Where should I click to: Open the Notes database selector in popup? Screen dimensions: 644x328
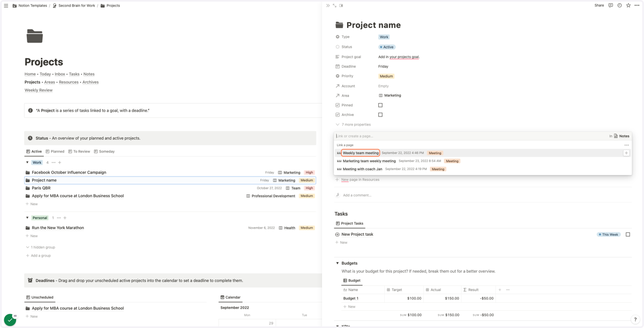click(x=621, y=136)
